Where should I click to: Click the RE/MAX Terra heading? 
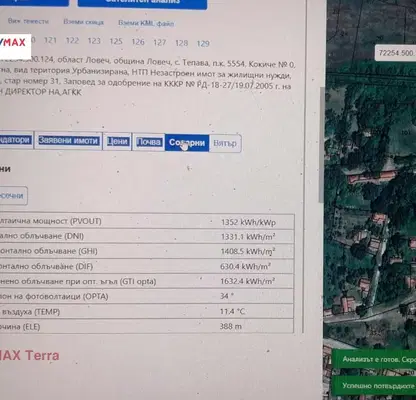tap(30, 355)
